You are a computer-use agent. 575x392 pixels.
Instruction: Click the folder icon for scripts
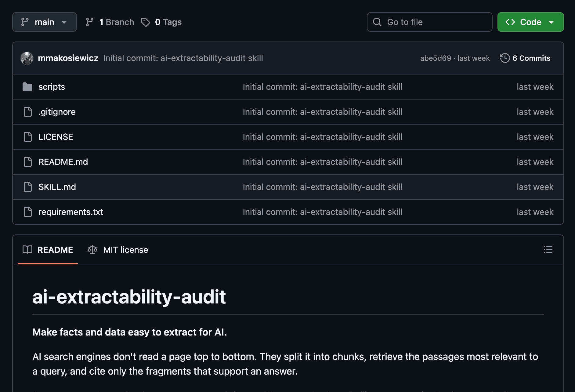tap(27, 87)
